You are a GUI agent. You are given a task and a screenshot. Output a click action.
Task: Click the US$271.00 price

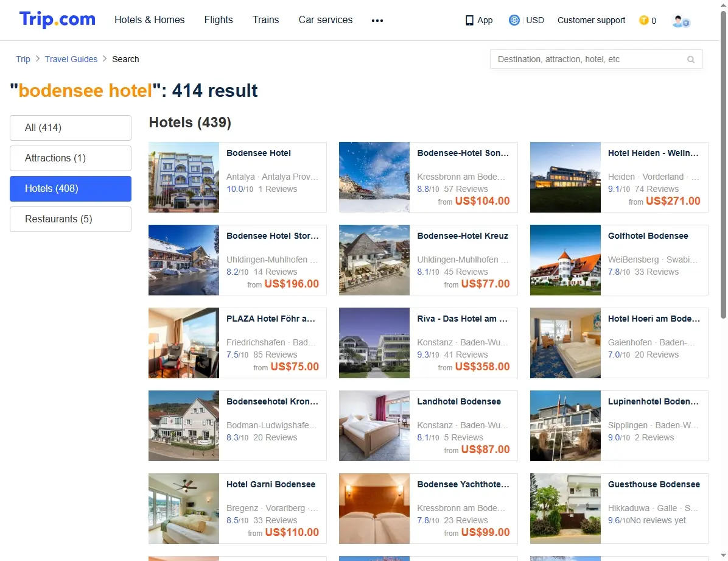click(x=673, y=201)
